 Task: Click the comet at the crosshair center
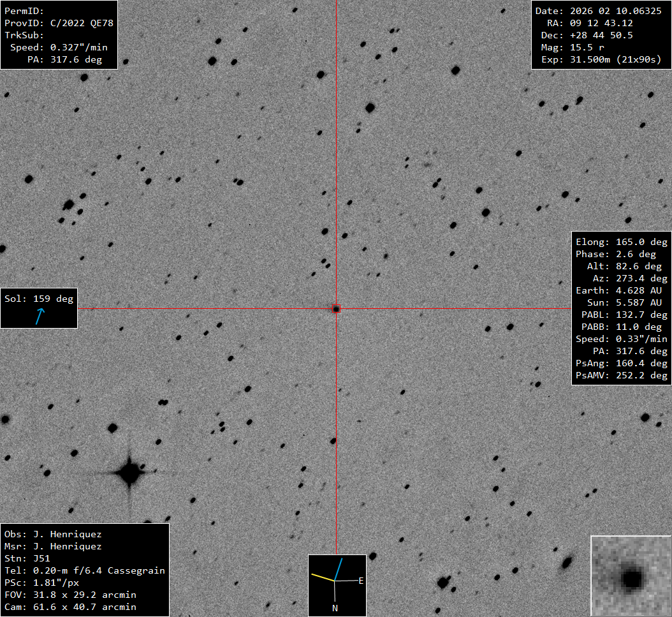pos(336,309)
